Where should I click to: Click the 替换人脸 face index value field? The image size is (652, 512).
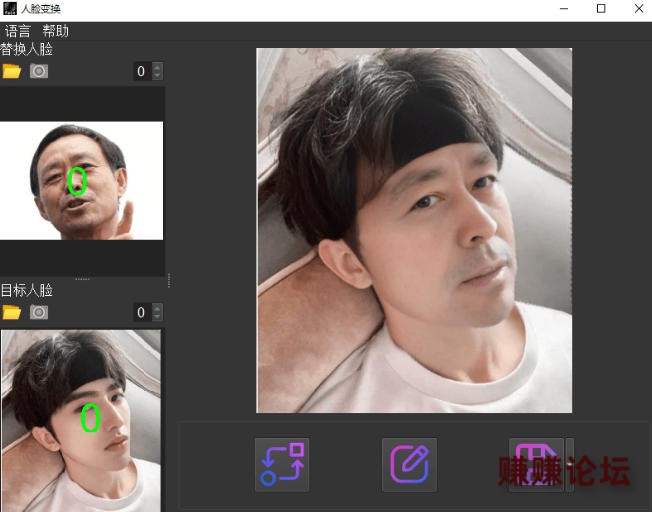pyautogui.click(x=143, y=71)
